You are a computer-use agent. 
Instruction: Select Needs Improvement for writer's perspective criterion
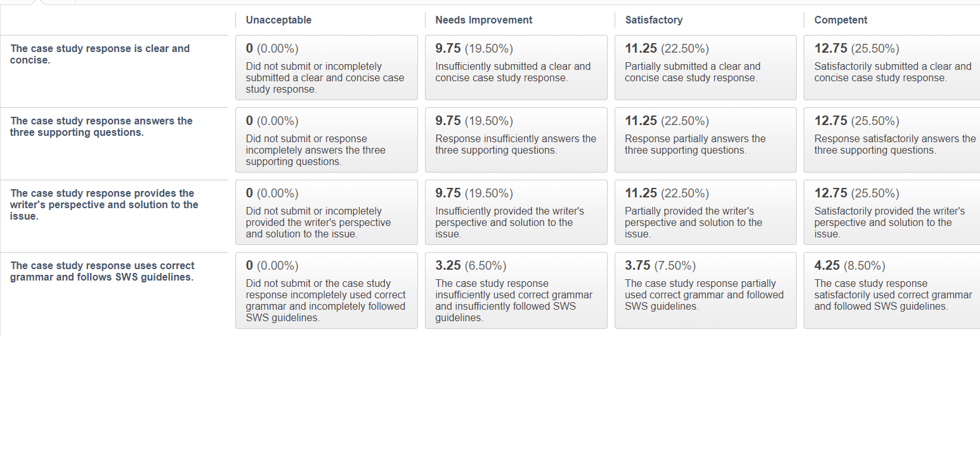tap(516, 212)
